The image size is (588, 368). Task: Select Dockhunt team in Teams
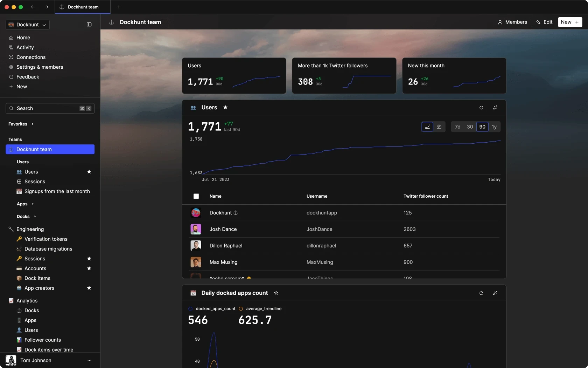click(x=50, y=149)
